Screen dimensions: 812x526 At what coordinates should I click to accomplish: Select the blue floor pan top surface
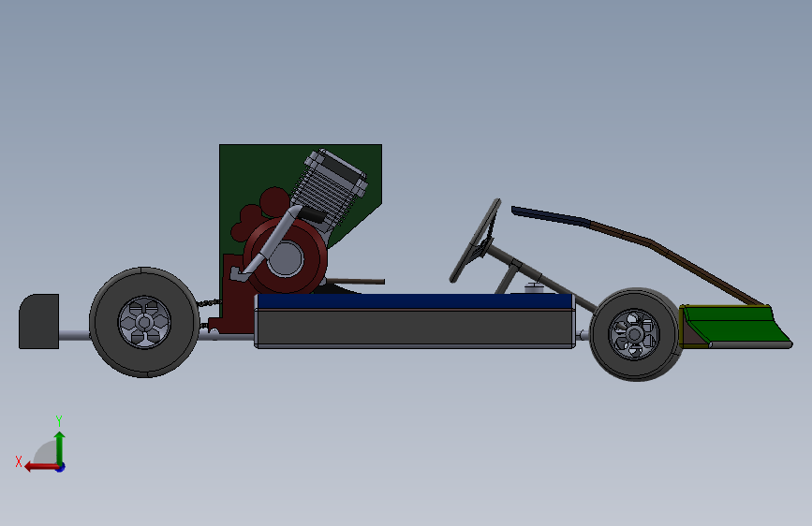[414, 300]
